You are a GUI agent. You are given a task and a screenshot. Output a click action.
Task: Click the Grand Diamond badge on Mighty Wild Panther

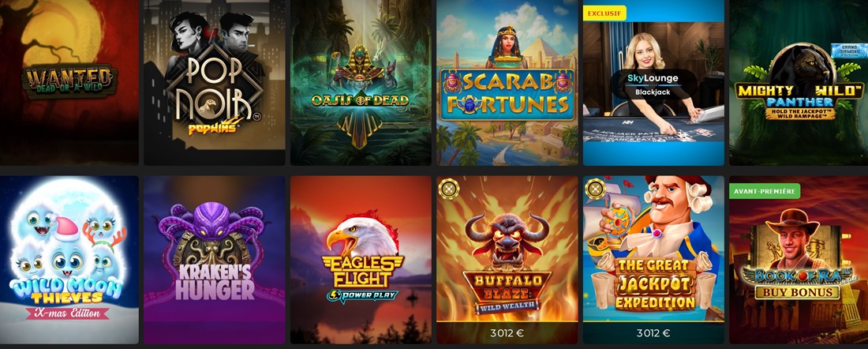[x=848, y=51]
